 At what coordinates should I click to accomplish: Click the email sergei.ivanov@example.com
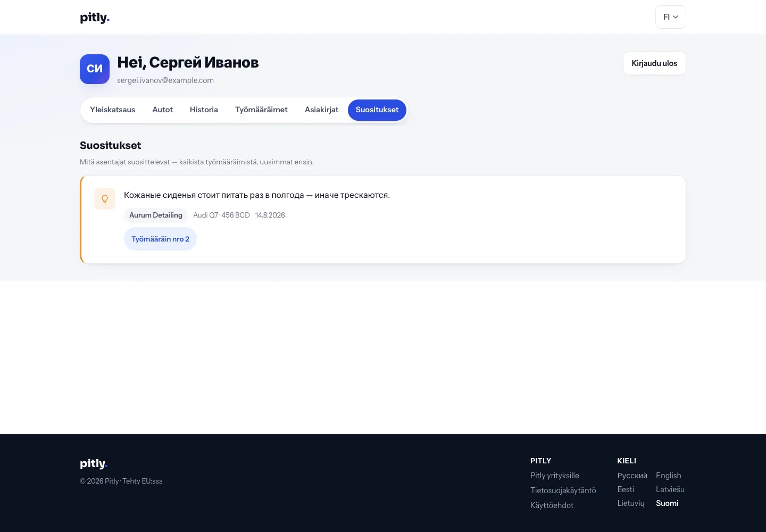165,80
